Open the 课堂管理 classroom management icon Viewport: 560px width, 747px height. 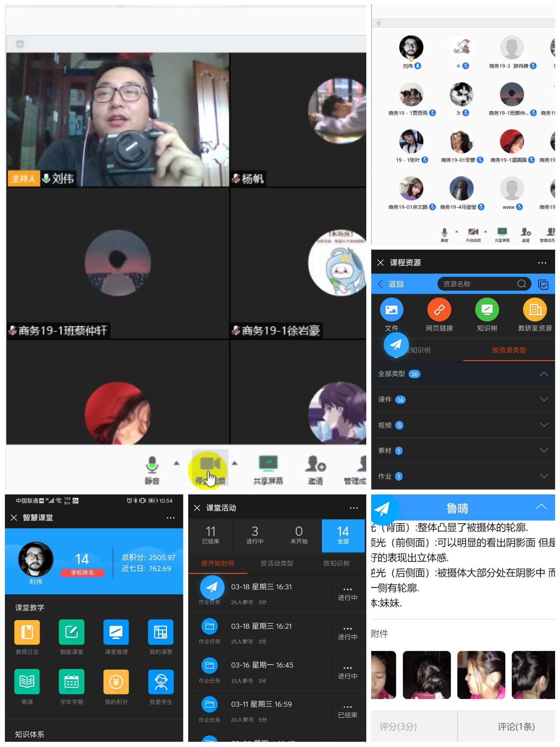[x=116, y=632]
